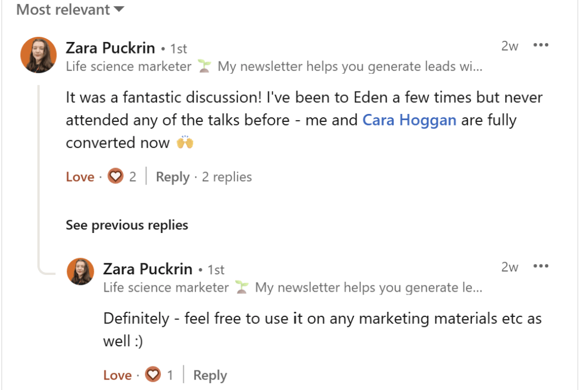Click the heart reaction icon showing 2 reactions
This screenshot has width=588, height=390.
(x=116, y=177)
